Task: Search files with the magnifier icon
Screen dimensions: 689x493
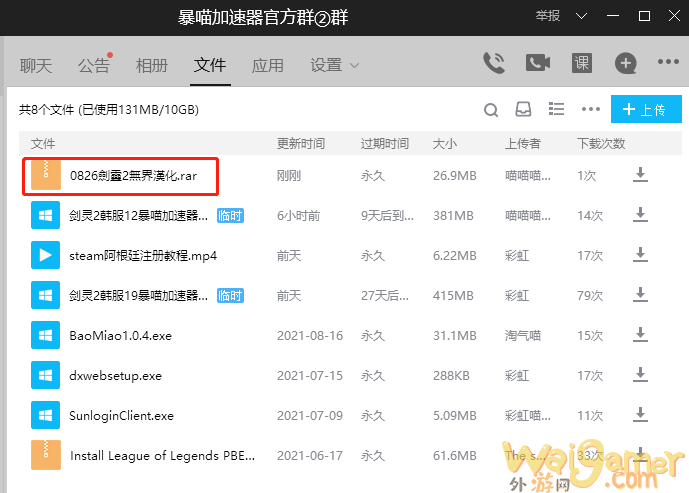Action: 491,109
